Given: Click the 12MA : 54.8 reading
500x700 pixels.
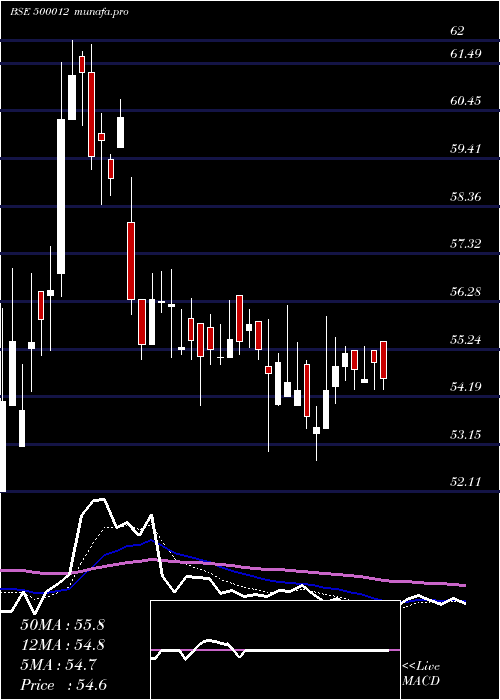Looking at the screenshot, I should pyautogui.click(x=62, y=645).
